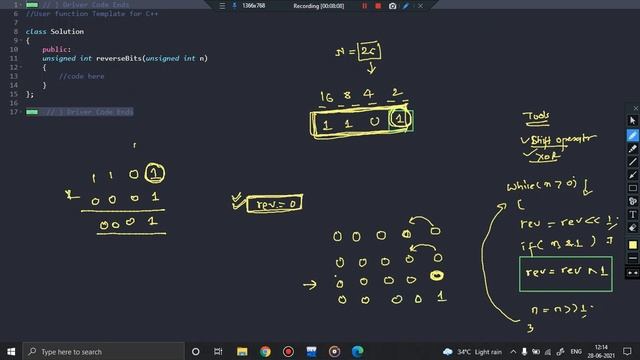Viewport: 640px width, 360px height.
Task: Open the clock and date flyout
Action: pyautogui.click(x=601, y=351)
